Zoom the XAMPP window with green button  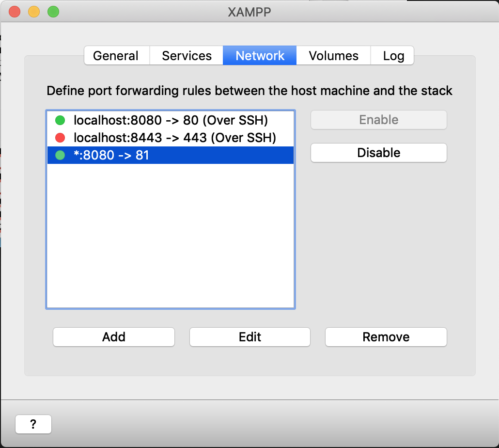pyautogui.click(x=53, y=12)
